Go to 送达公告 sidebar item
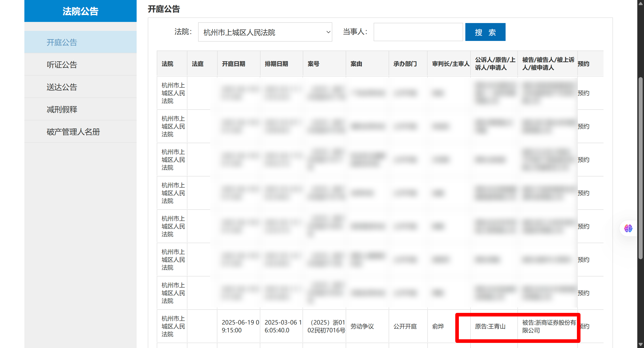This screenshot has height=348, width=644. [62, 87]
